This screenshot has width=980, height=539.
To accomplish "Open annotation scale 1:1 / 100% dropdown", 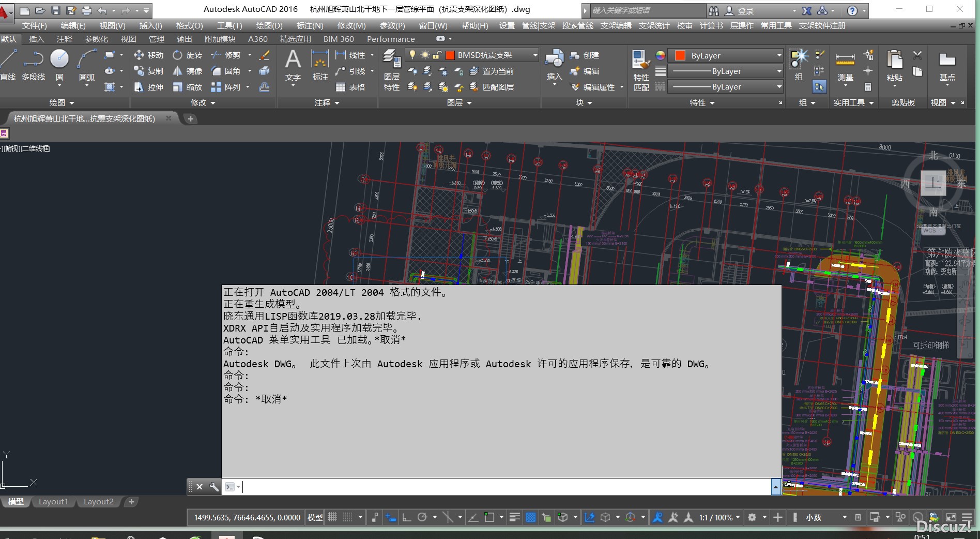I will (x=719, y=517).
